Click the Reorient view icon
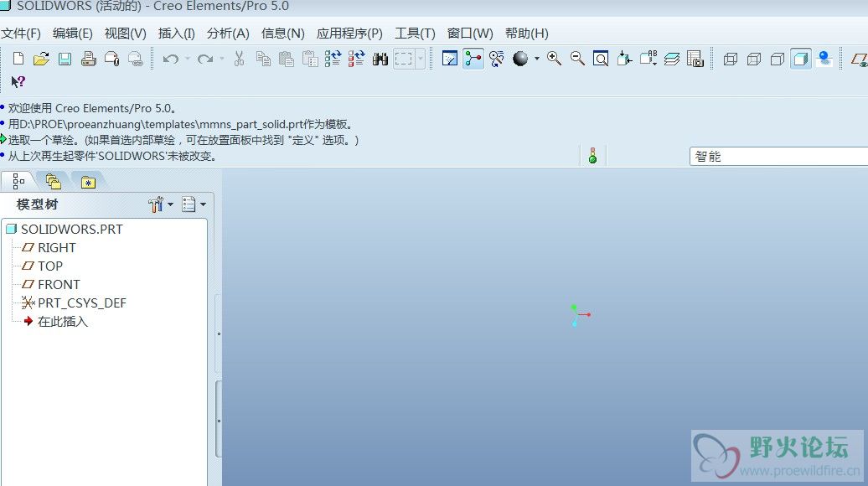Image resolution: width=868 pixels, height=486 pixels. point(624,59)
